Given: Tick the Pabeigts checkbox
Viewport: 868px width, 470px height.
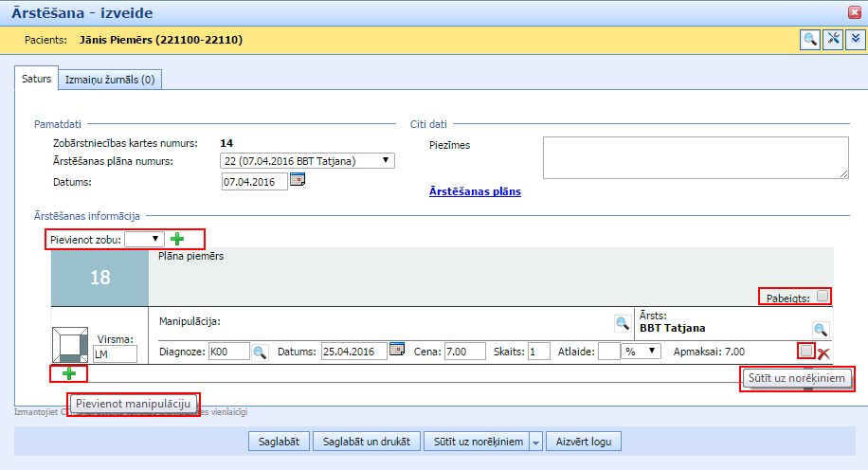Looking at the screenshot, I should [x=823, y=297].
